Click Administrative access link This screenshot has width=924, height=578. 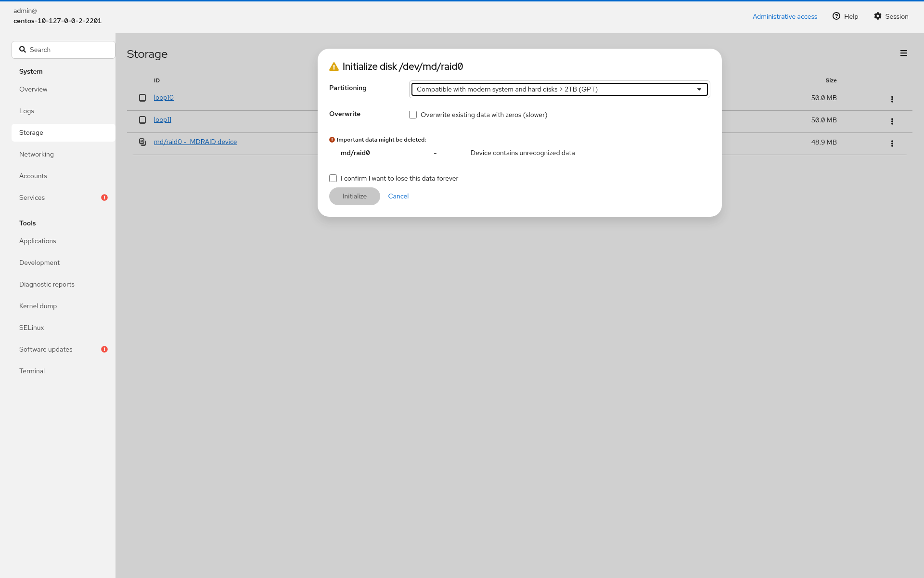tap(784, 16)
